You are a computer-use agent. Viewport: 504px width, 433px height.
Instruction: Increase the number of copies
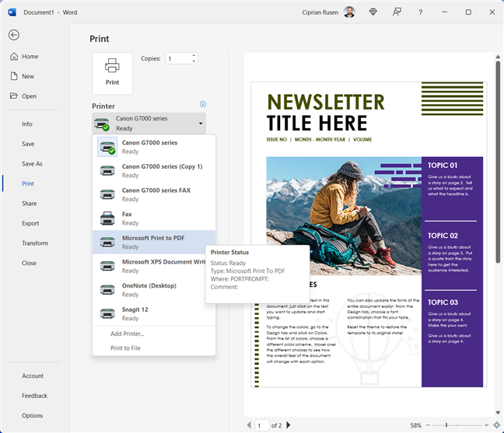194,55
